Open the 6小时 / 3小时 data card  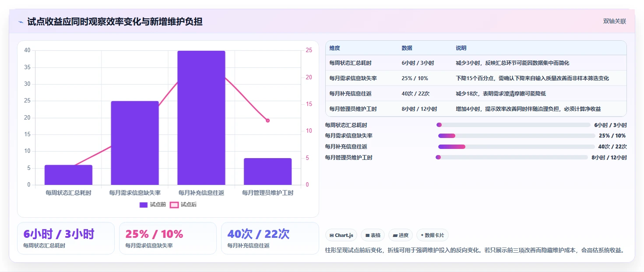[66, 238]
